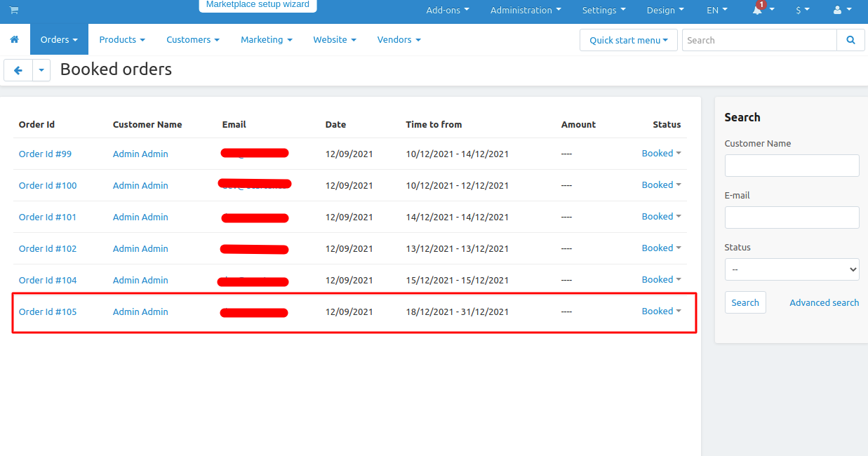Screen dimensions: 868x456
Task: Focus the Customer Name input field
Action: (792, 166)
